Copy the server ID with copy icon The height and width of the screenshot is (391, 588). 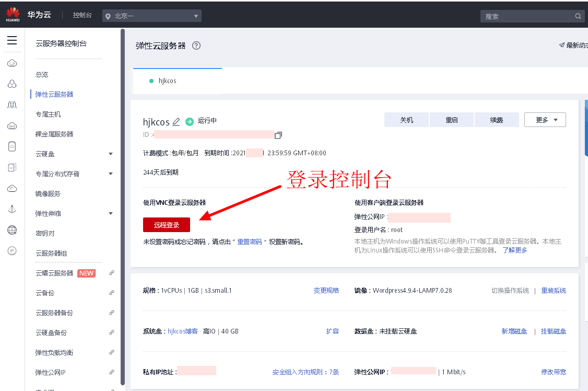click(x=278, y=135)
